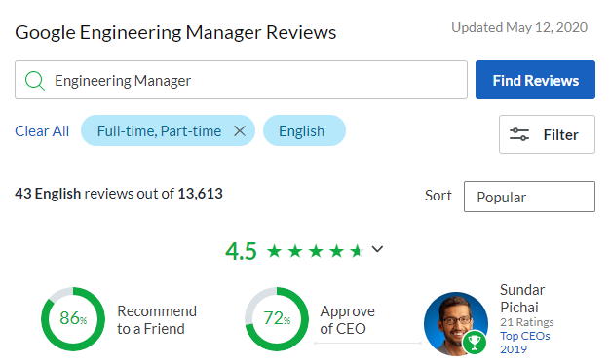Open the Filter button
The width and height of the screenshot is (610, 364).
click(547, 134)
